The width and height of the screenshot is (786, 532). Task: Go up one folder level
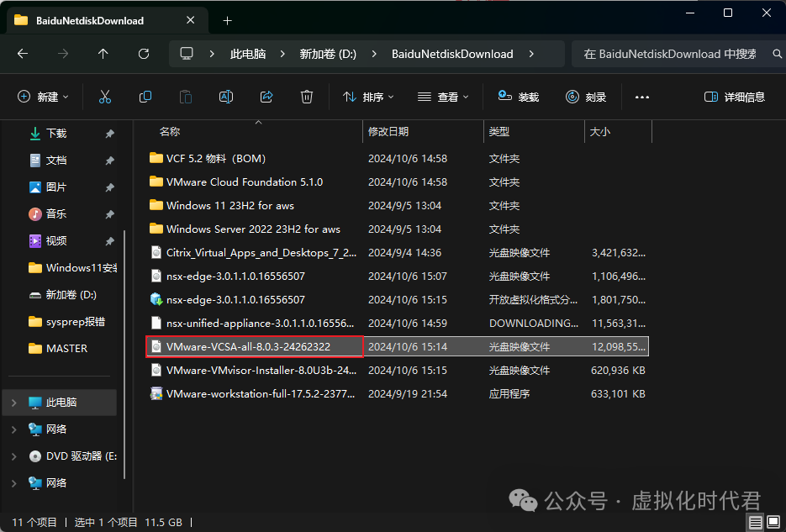click(103, 54)
